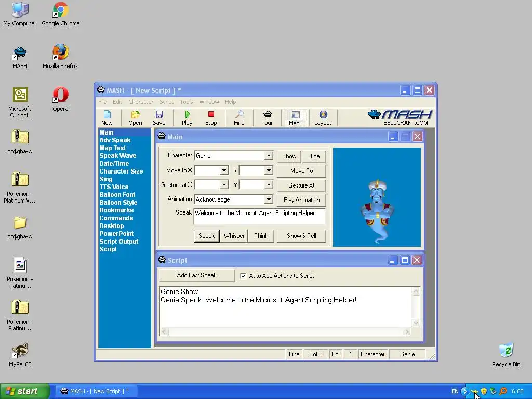Open the File menu
Image resolution: width=532 pixels, height=399 pixels.
click(x=102, y=102)
